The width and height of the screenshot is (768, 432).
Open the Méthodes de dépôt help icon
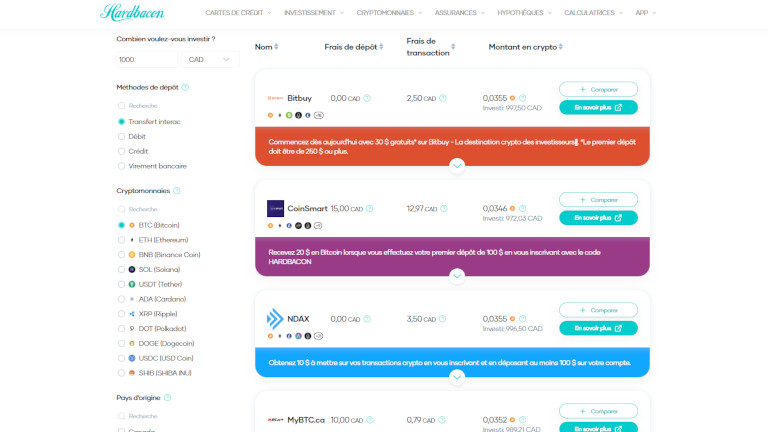click(185, 87)
